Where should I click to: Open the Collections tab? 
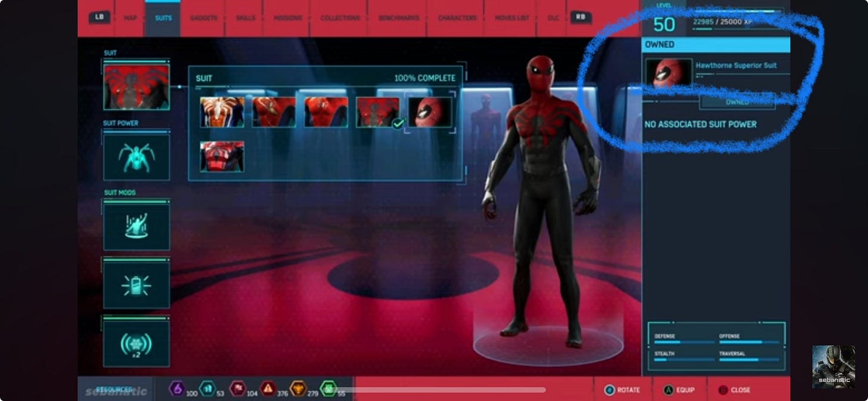point(339,18)
